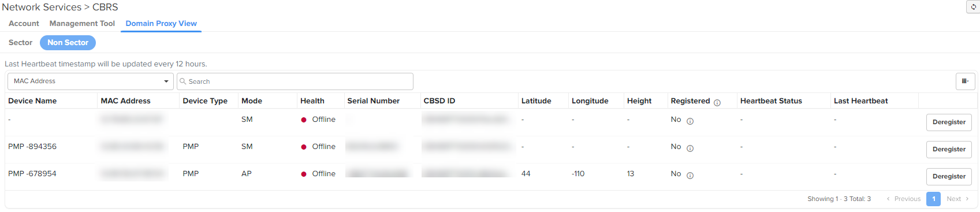Deregister the PMP -678954 device

pos(949,176)
